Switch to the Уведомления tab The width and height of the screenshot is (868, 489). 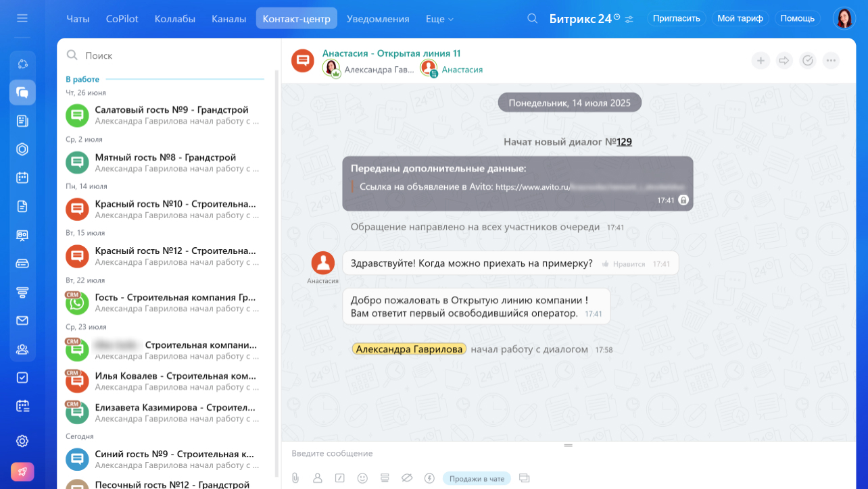(378, 19)
